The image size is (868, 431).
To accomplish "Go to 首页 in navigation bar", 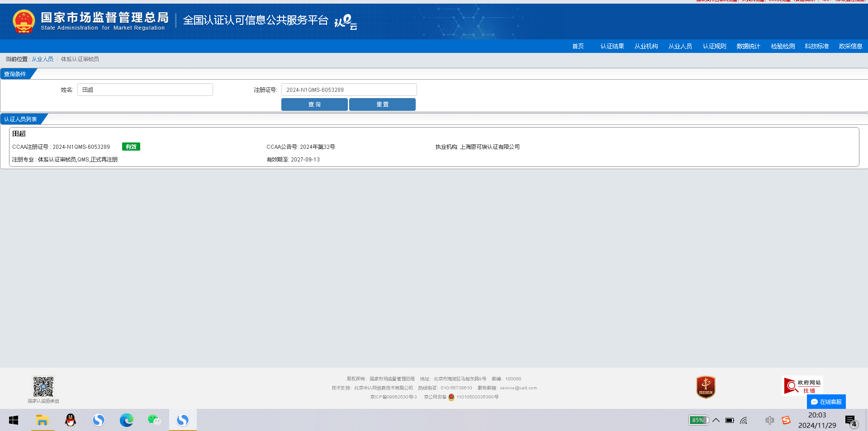I will tap(578, 46).
